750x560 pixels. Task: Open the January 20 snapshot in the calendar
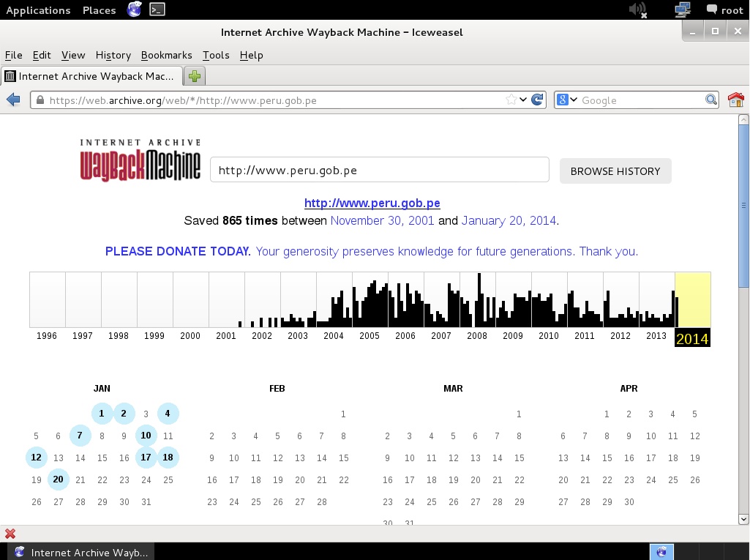click(59, 479)
